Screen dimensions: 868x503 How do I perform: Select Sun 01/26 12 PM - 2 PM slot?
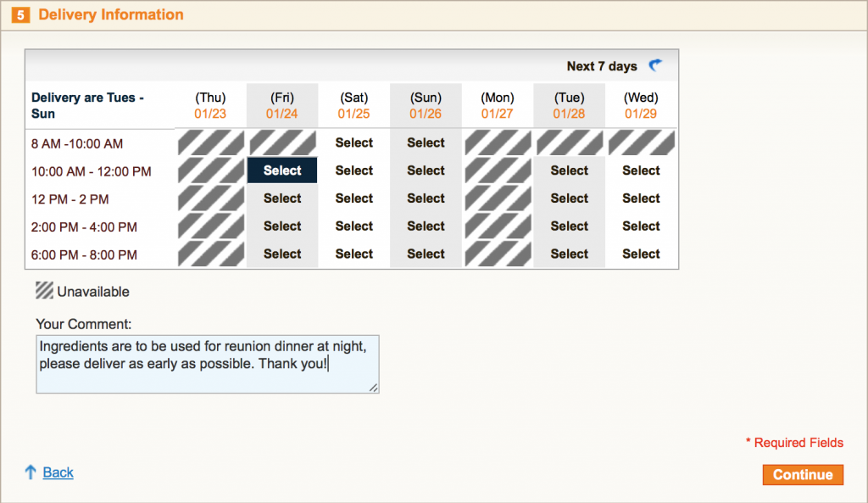pyautogui.click(x=426, y=198)
